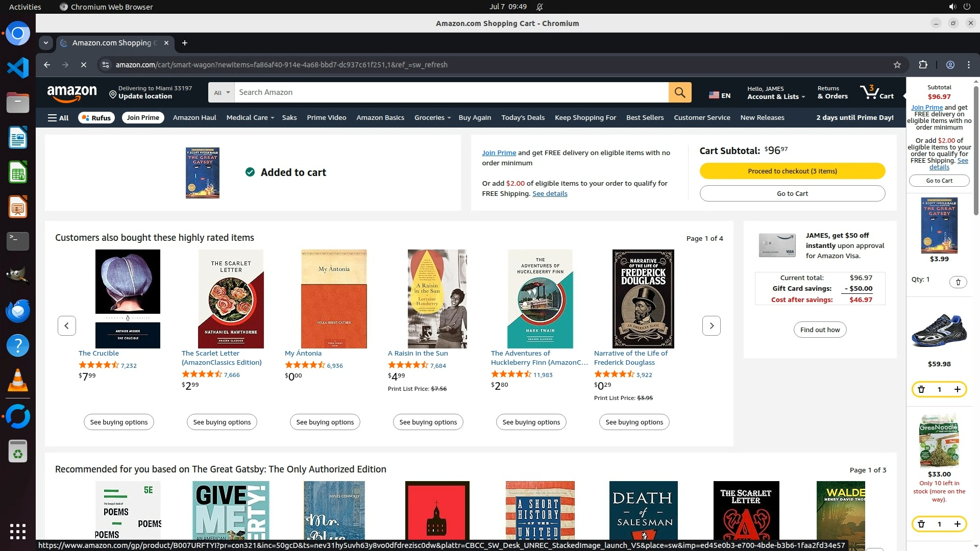Delete The Great Gatsby from the sidebar cart
Viewport: 980px width, 551px height.
tap(958, 282)
